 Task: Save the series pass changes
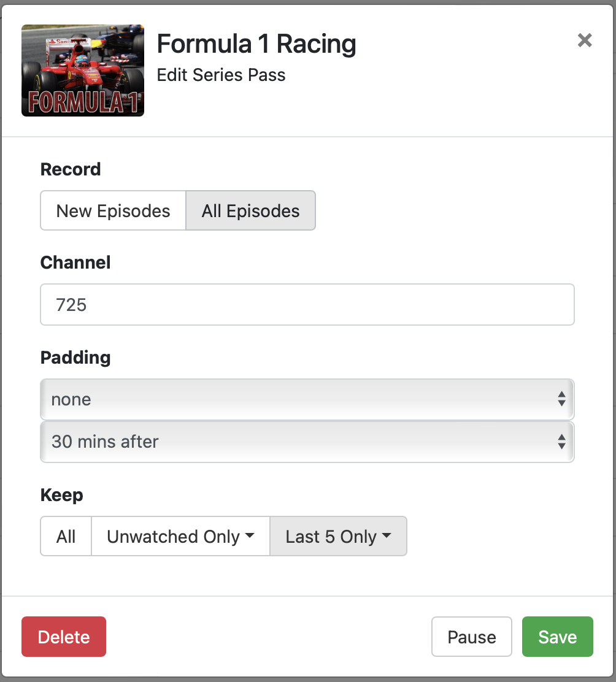557,637
